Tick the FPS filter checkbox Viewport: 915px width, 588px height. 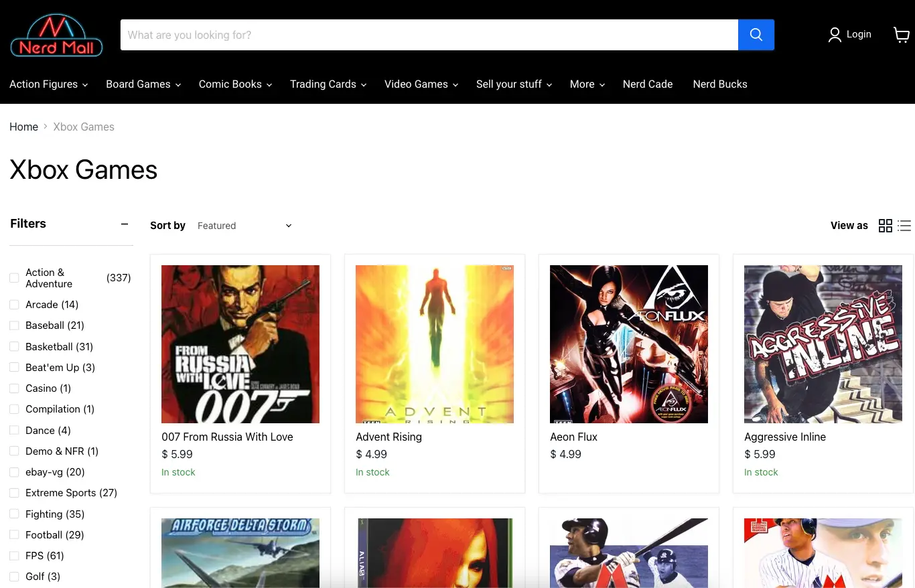click(x=14, y=556)
